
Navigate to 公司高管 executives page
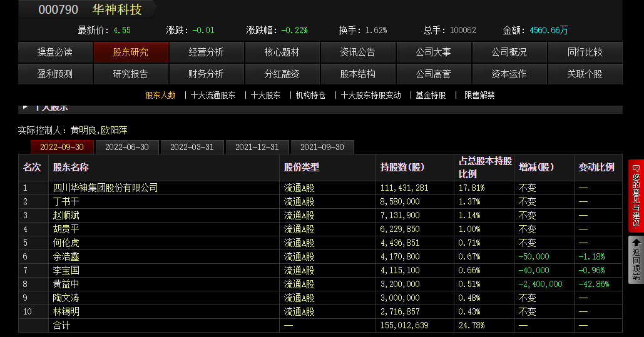(x=434, y=74)
